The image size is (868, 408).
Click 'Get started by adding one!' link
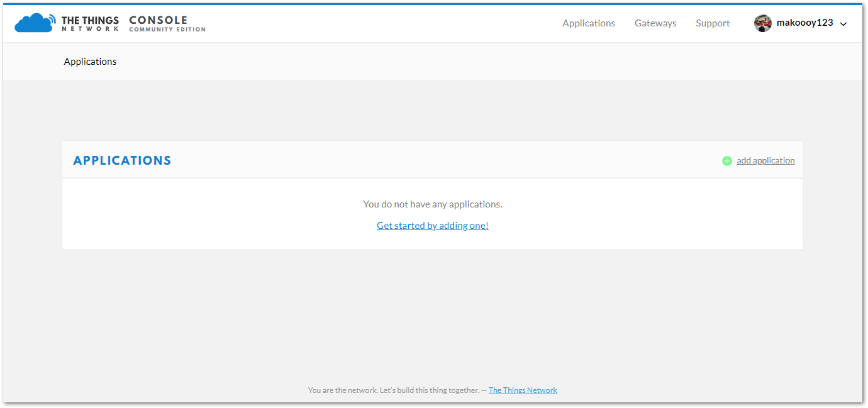pyautogui.click(x=433, y=226)
